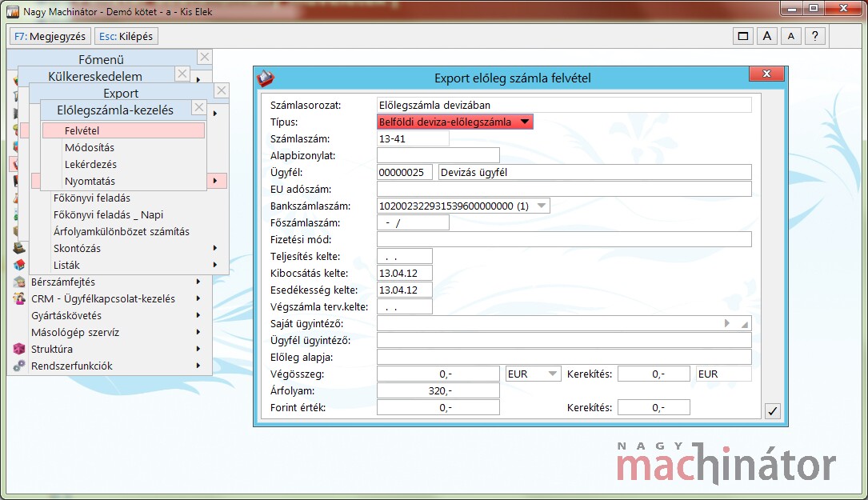Click the Számlaszám field showing 13-41
The height and width of the screenshot is (500, 868).
[413, 139]
